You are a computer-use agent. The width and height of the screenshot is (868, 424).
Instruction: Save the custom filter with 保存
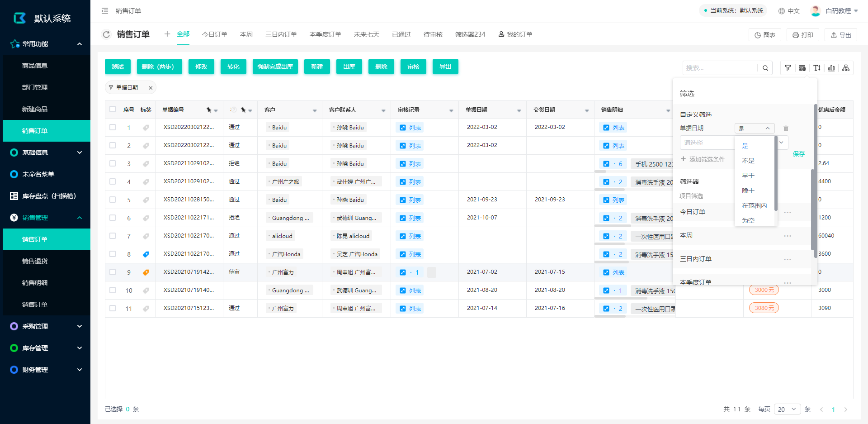[x=798, y=154]
